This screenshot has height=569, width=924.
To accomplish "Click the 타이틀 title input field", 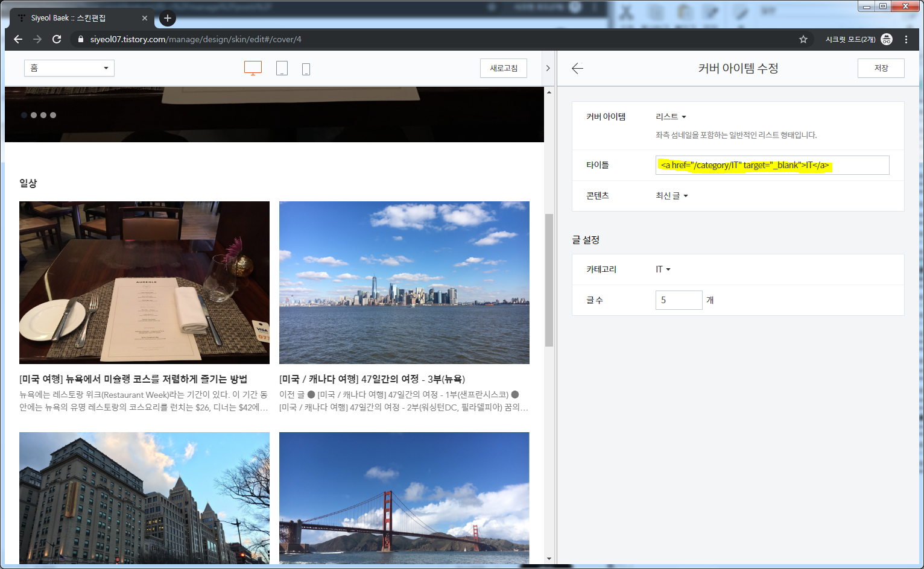I will point(772,165).
